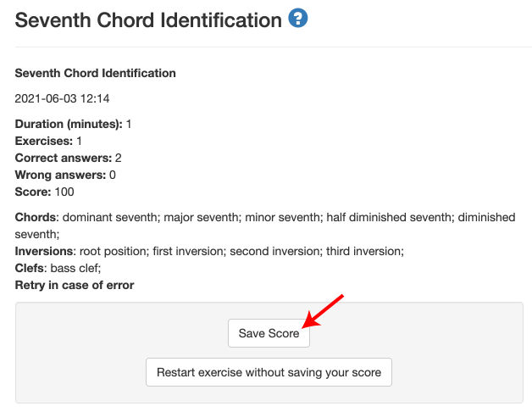
Task: Click the bold Inversions label
Action: [x=45, y=251]
